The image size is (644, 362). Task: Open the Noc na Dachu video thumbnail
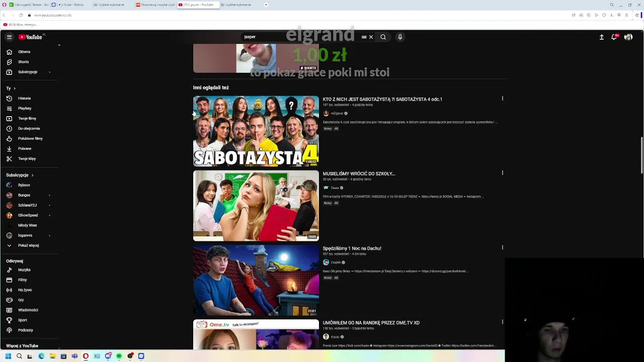click(256, 280)
